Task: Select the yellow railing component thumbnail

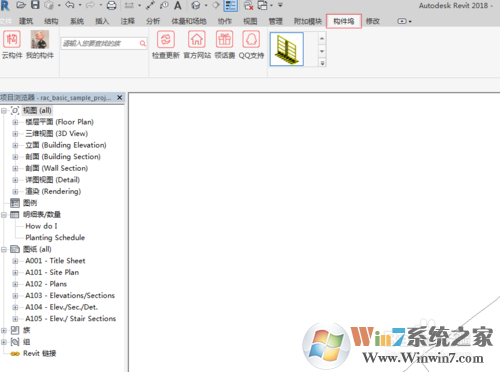Action: pos(287,49)
